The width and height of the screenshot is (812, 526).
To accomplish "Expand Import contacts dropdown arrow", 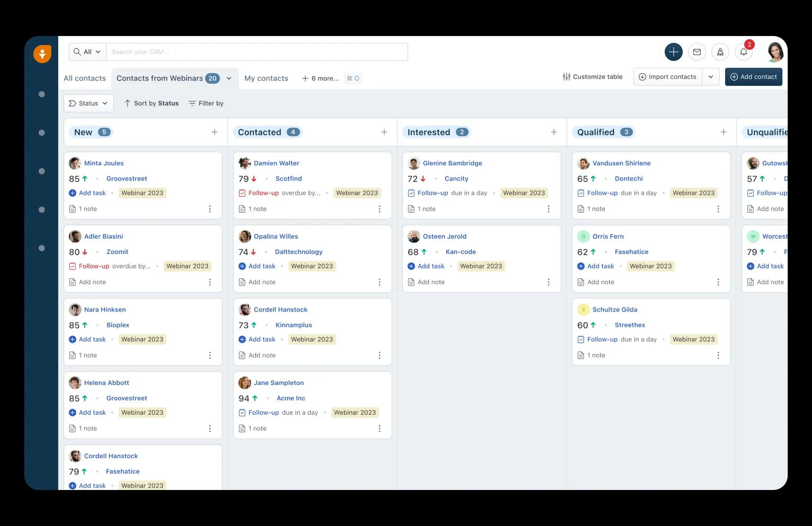I will [711, 77].
